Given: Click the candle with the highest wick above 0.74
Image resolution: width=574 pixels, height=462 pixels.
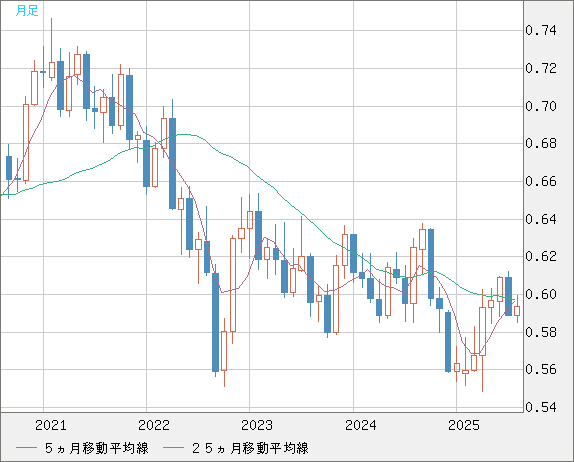Looking at the screenshot, I should tap(52, 70).
